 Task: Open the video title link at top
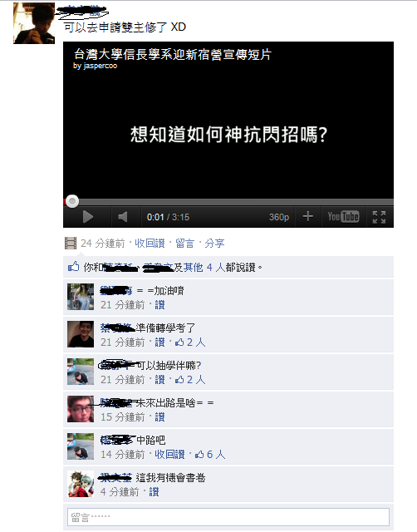(x=173, y=54)
